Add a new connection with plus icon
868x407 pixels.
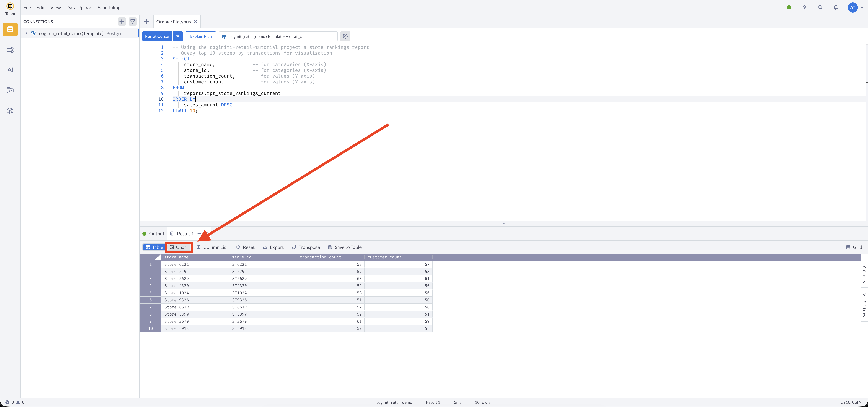pyautogui.click(x=122, y=22)
